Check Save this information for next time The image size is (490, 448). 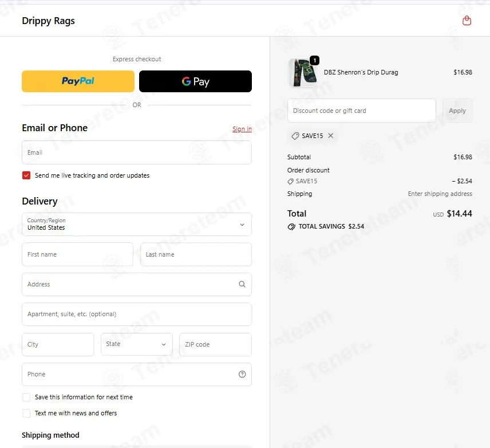click(26, 398)
